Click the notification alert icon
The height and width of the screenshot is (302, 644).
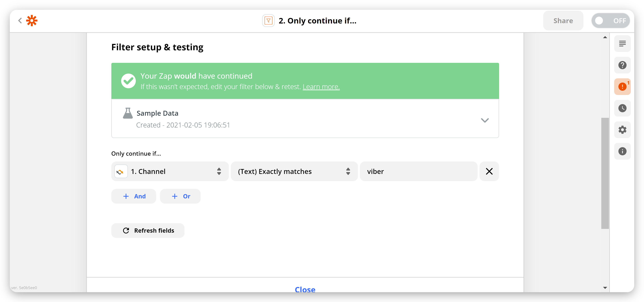(623, 87)
